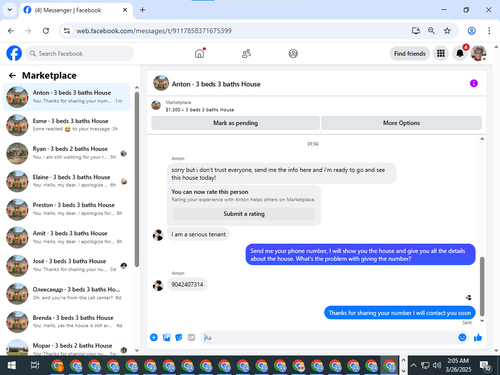Open Amit - 3 beds 3 baths House chat
Image resolution: width=500 pixels, height=375 pixels.
67,237
